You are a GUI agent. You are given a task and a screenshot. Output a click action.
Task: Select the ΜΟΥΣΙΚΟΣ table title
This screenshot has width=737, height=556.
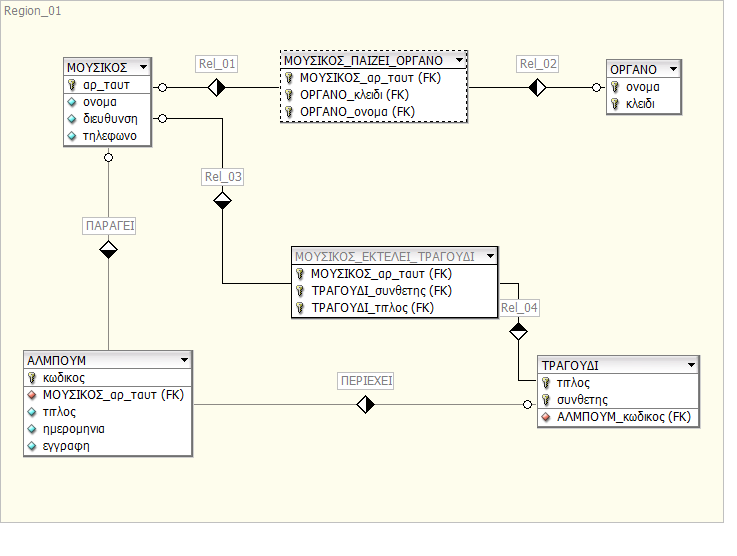point(97,68)
